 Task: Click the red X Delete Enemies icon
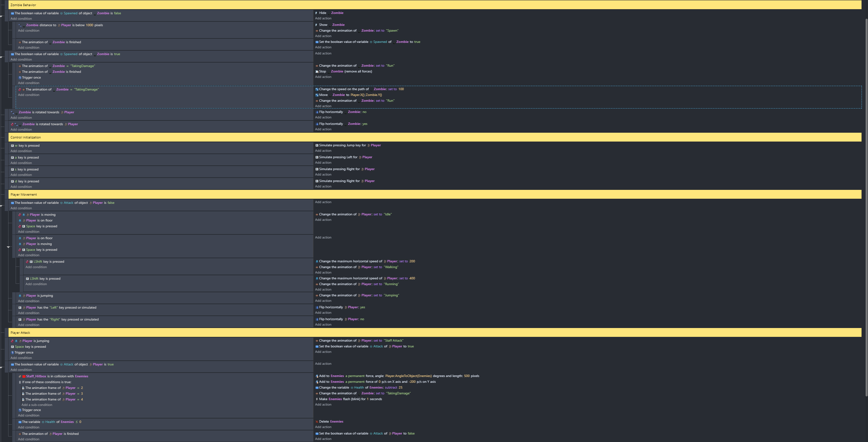(317, 422)
